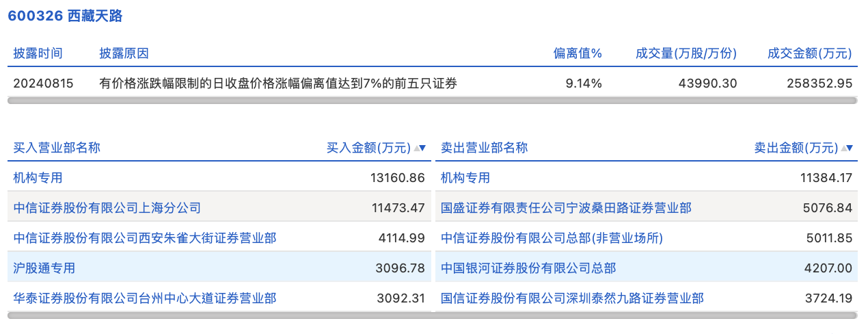This screenshot has height=334, width=868.
Task: Click the 沪股通专用 buyer link
Action: pyautogui.click(x=44, y=268)
